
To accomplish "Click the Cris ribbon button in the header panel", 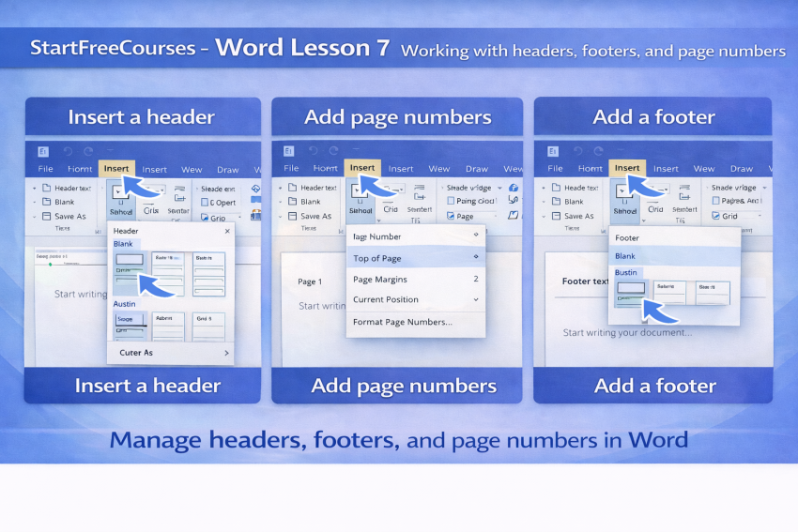I will click(x=151, y=201).
